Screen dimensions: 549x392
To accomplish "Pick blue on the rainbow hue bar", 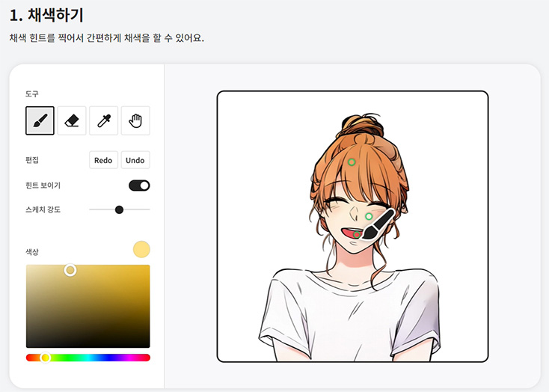I will 108,358.
